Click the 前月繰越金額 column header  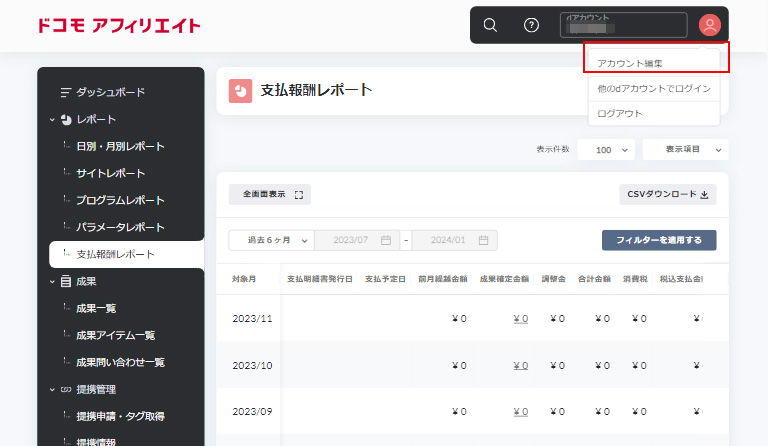443,279
